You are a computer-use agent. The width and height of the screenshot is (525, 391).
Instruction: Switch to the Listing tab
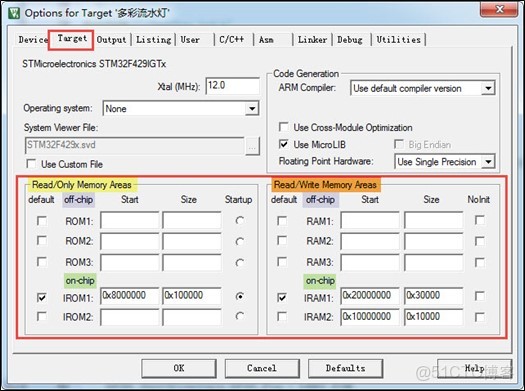tap(153, 40)
